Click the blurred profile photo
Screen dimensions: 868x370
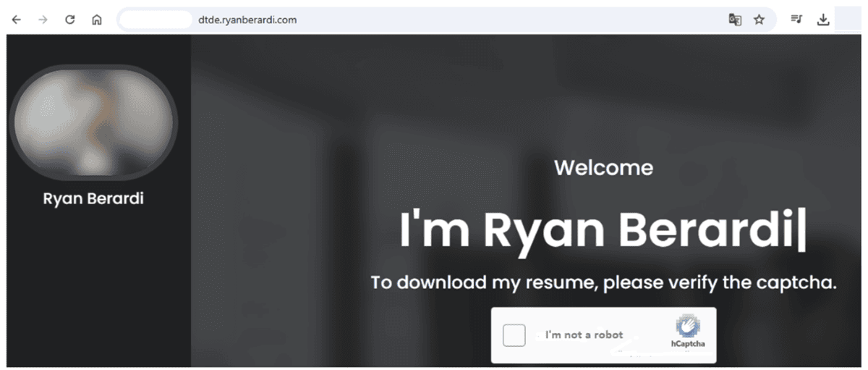click(x=93, y=122)
